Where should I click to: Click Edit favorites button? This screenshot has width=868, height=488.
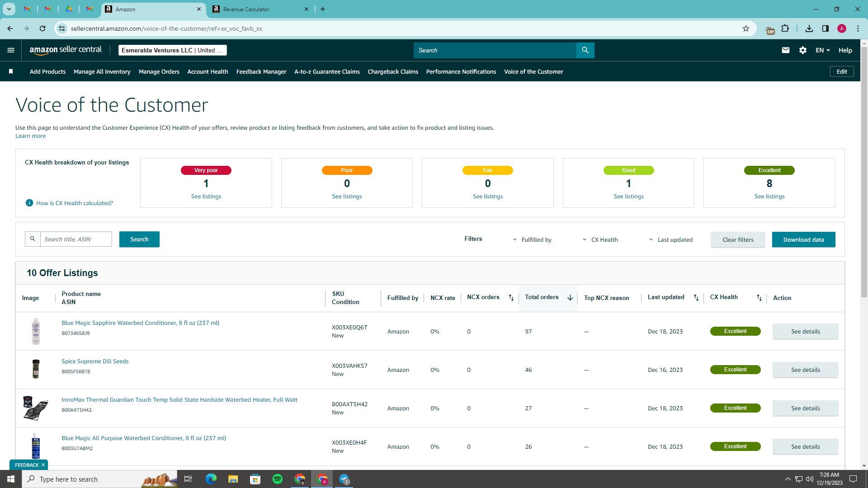click(842, 71)
